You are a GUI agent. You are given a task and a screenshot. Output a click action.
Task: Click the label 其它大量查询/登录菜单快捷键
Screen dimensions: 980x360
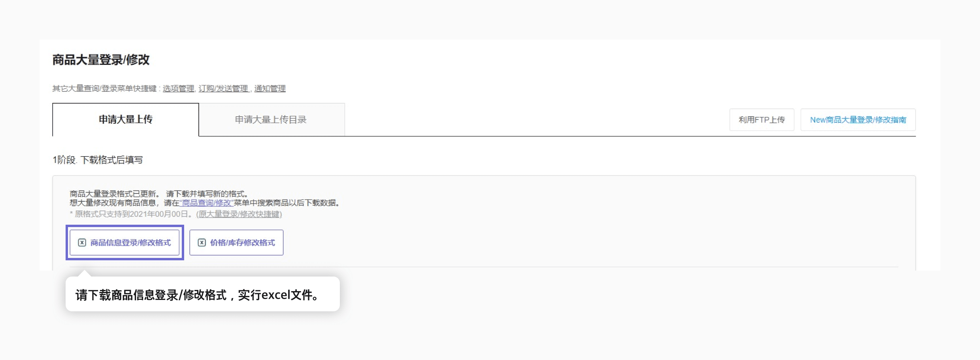[x=105, y=89]
